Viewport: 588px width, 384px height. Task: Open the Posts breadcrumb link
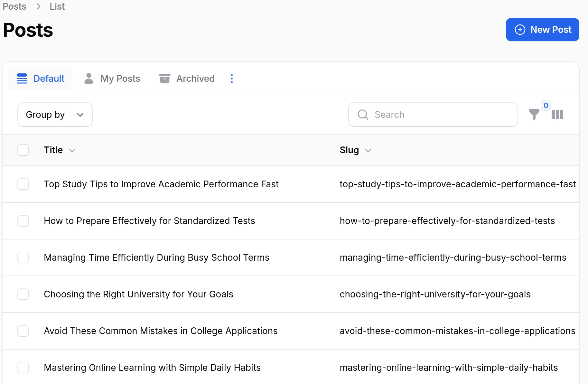[x=14, y=6]
